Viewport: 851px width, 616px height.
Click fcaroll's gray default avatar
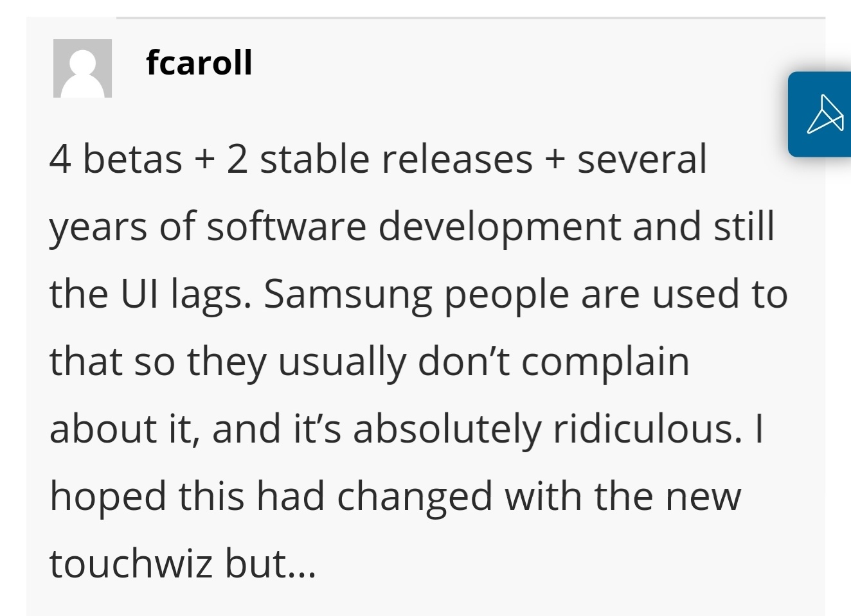click(82, 68)
